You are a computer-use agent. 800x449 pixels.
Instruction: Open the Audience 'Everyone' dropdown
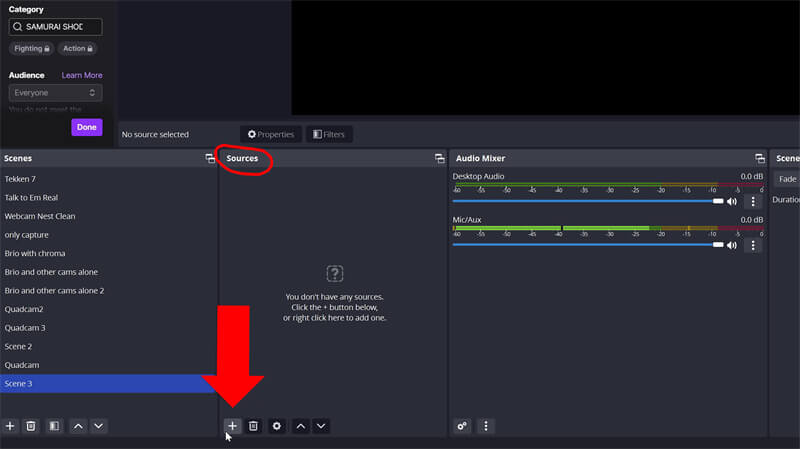point(55,93)
